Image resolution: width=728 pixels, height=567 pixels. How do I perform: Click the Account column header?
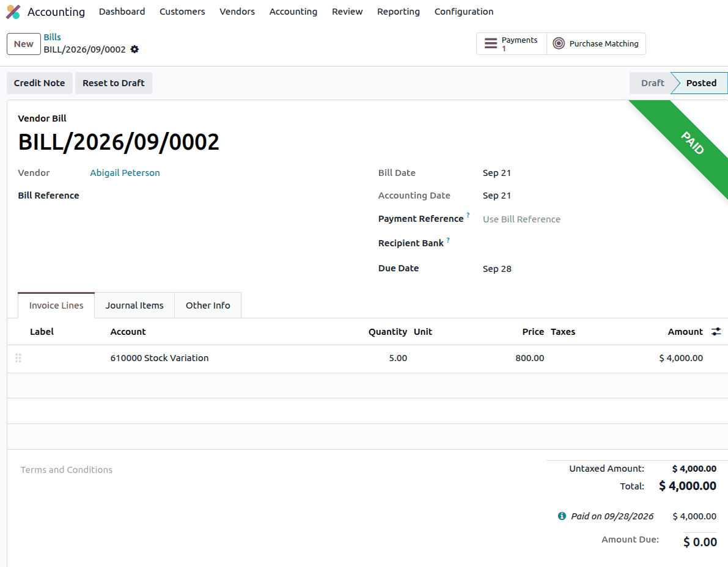tap(128, 332)
